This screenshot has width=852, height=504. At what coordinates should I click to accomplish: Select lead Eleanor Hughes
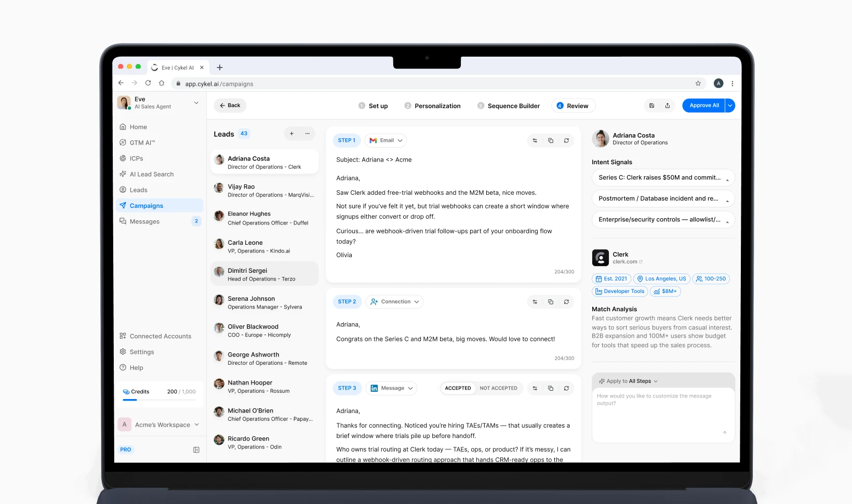click(x=265, y=218)
